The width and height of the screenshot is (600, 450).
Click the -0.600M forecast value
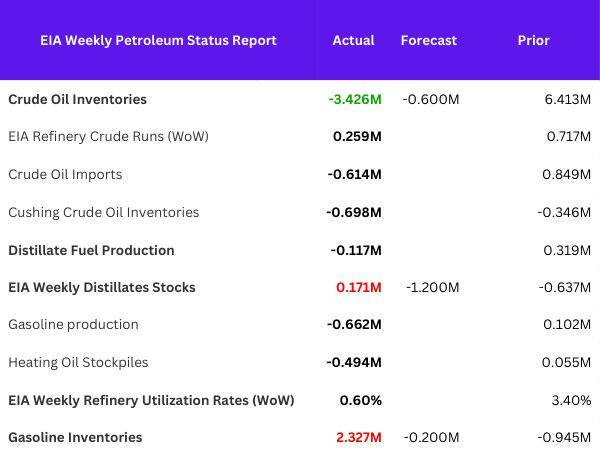tap(430, 99)
